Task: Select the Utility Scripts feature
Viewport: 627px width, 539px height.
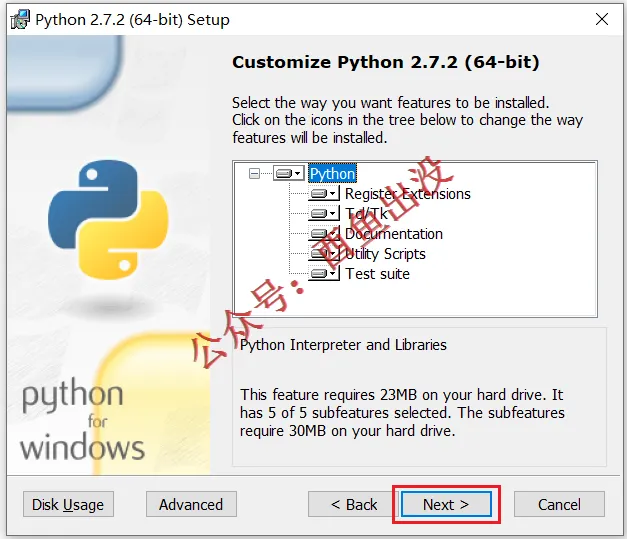Action: tap(385, 254)
